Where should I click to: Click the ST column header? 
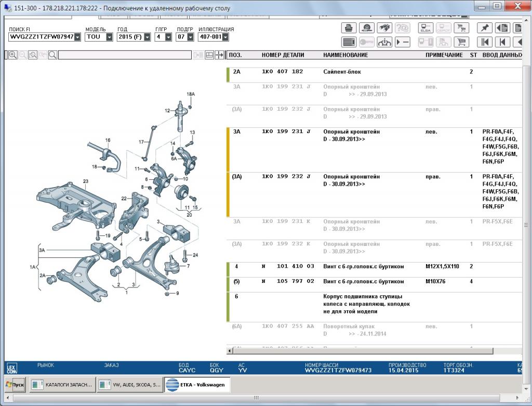[474, 55]
